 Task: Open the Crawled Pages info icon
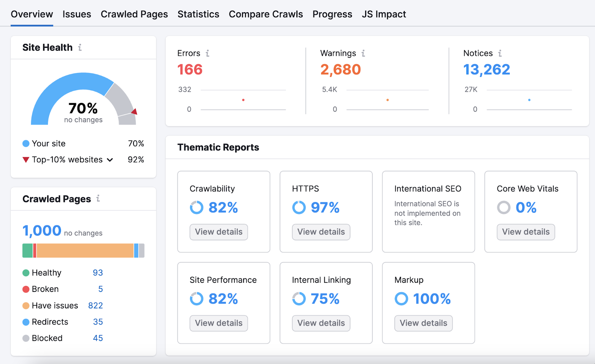point(98,199)
